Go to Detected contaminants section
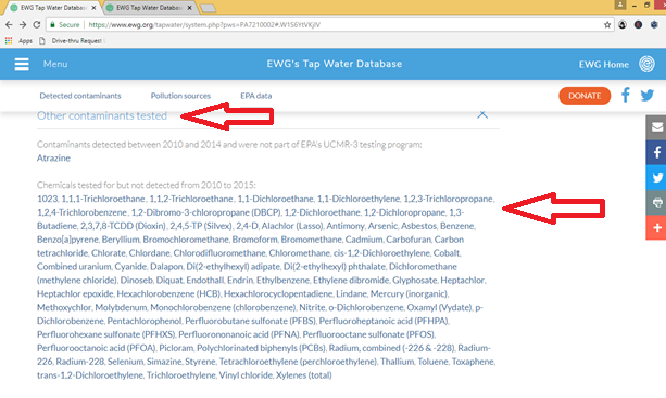Screen dimensions: 666x398 coord(80,96)
